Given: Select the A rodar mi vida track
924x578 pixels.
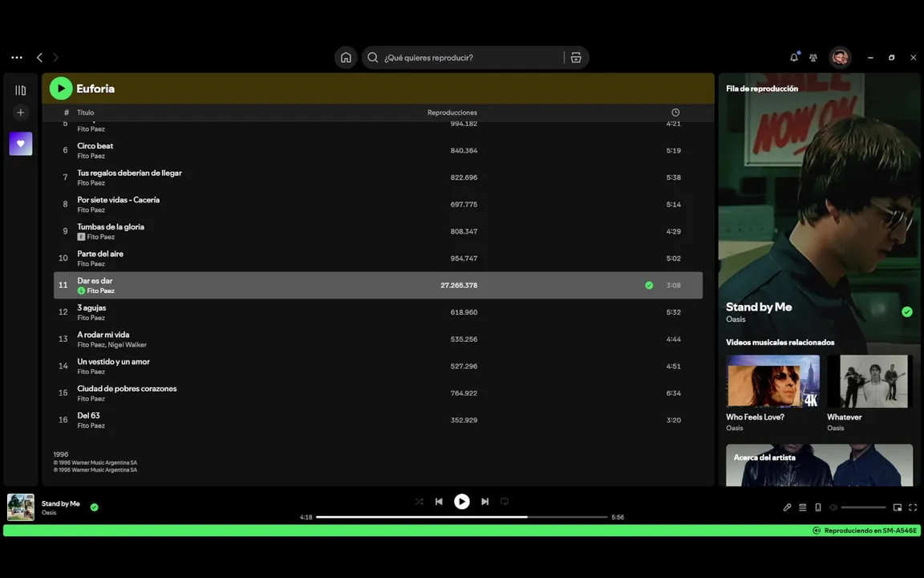Looking at the screenshot, I should click(x=378, y=339).
